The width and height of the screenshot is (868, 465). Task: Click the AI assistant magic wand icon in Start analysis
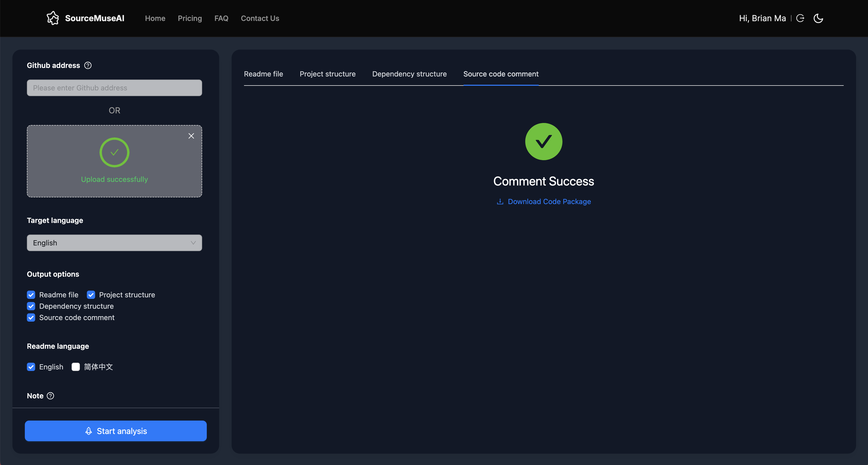click(88, 431)
